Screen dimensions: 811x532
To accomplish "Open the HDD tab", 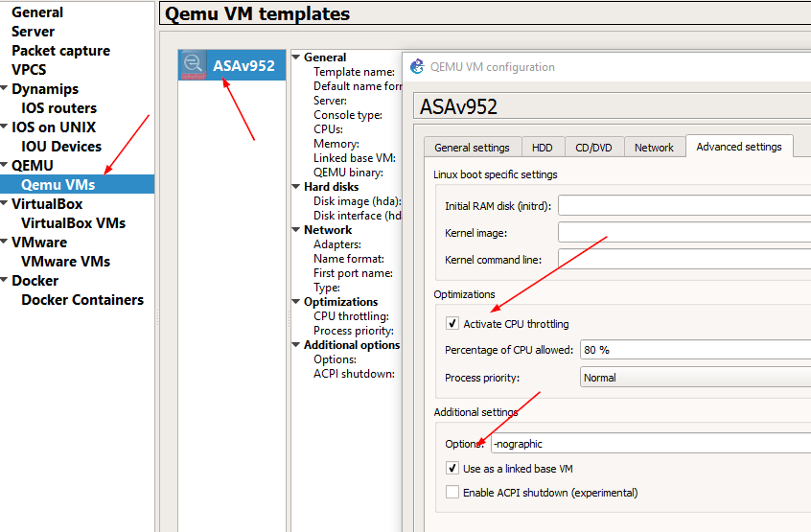I will click(542, 148).
